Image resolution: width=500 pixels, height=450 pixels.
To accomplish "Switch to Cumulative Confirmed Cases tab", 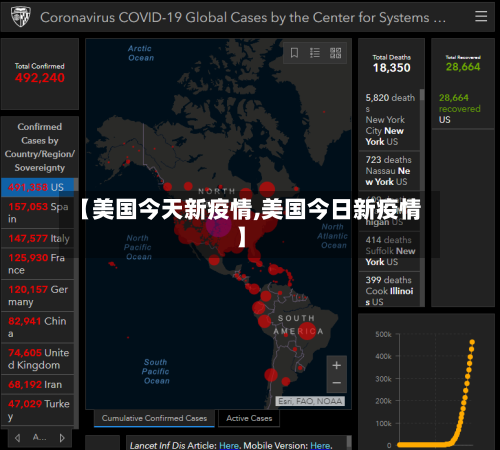I will 154,418.
